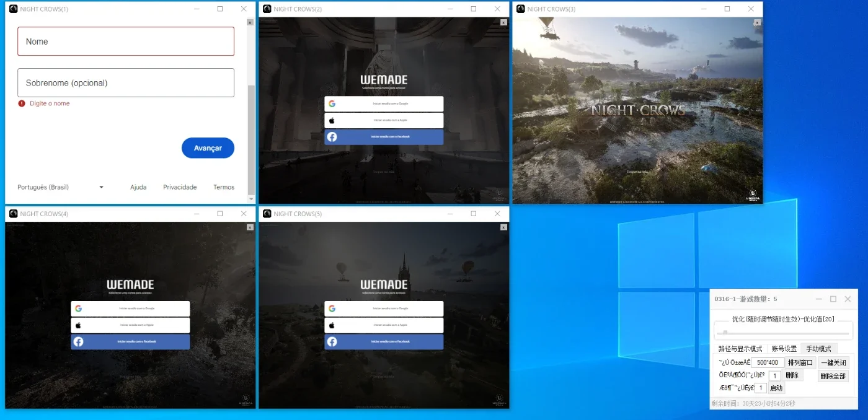This screenshot has width=868, height=420.
Task: Sign in with Apple in NIGHT CROWS(5)
Action: (x=384, y=325)
